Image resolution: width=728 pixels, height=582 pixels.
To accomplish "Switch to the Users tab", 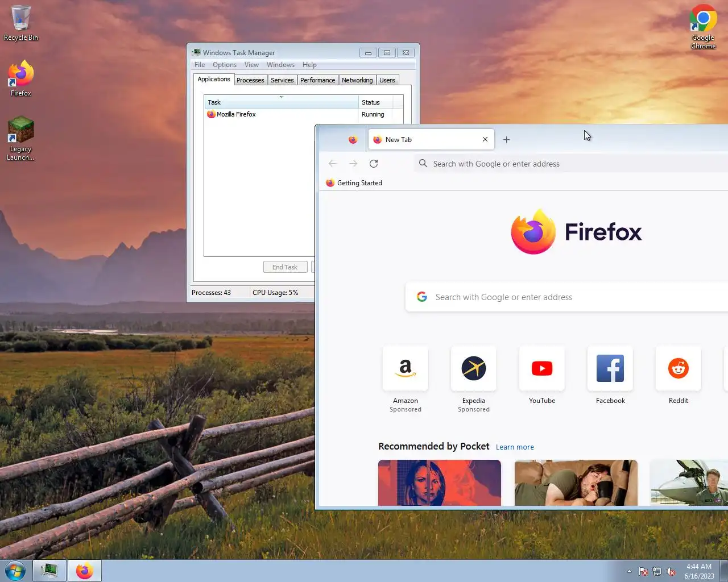I will tap(387, 80).
